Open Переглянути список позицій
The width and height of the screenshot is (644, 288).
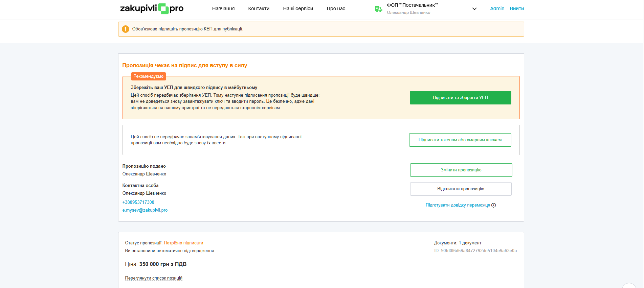pyautogui.click(x=154, y=278)
